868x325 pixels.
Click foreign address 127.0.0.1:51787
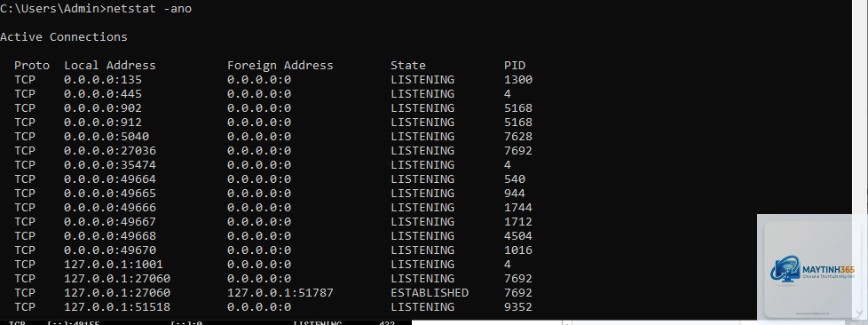coord(280,293)
